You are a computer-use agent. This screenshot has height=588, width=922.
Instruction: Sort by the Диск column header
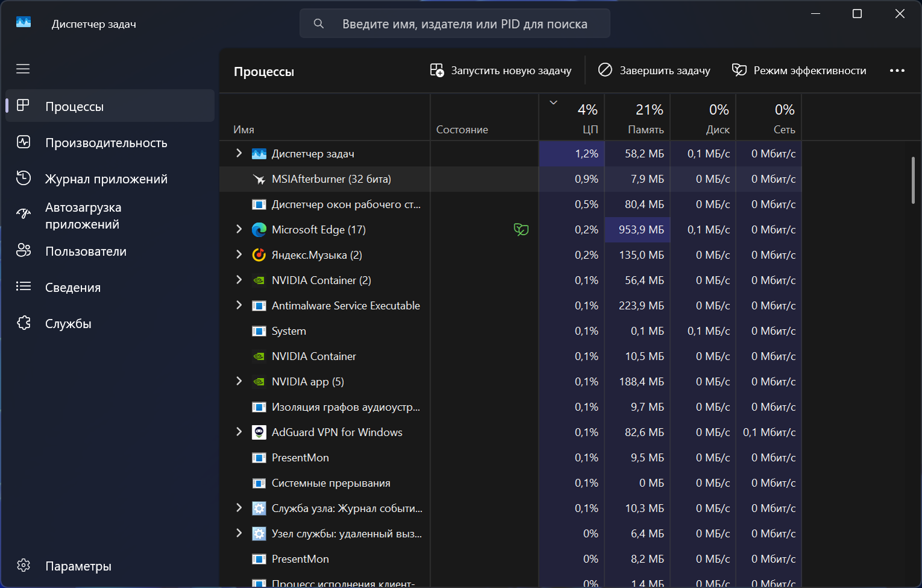click(703, 117)
